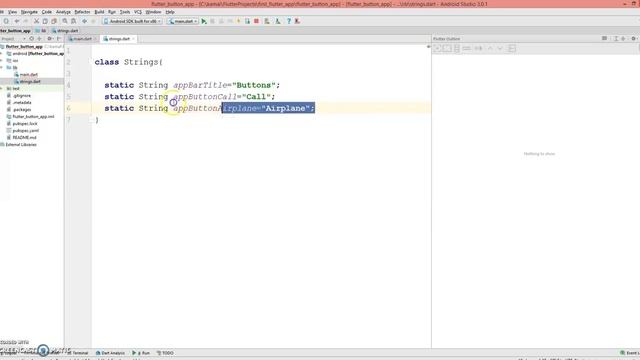Expand the ios folder in the project tree
The image size is (640, 360).
click(2, 60)
